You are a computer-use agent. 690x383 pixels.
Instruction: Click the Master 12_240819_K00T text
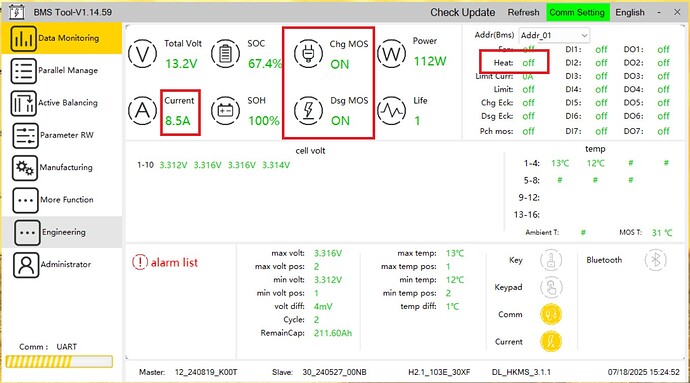click(206, 372)
